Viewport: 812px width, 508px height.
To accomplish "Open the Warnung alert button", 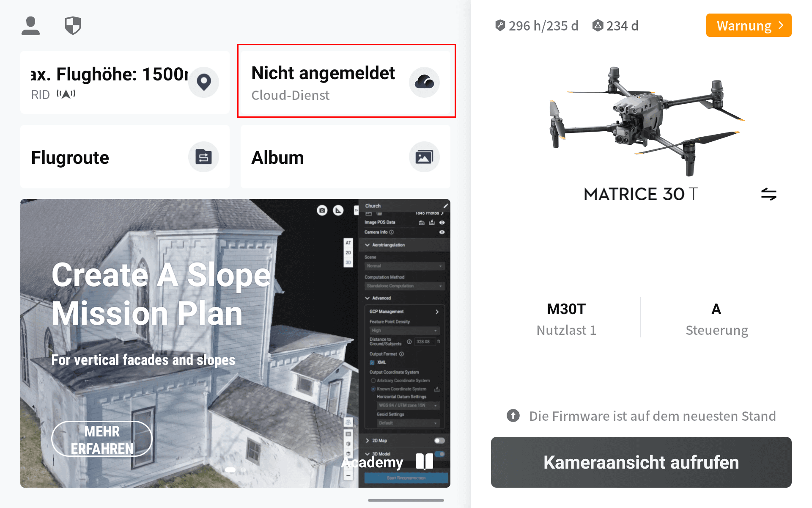I will click(749, 25).
